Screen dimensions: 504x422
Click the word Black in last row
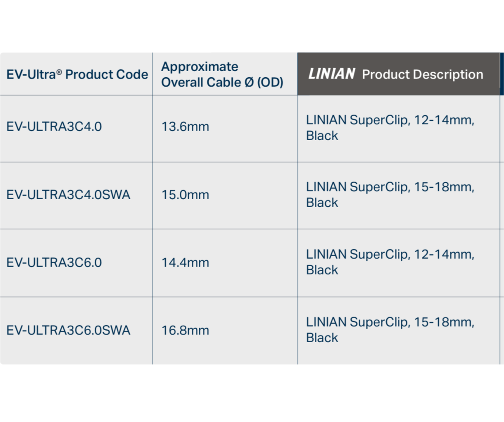click(x=322, y=338)
